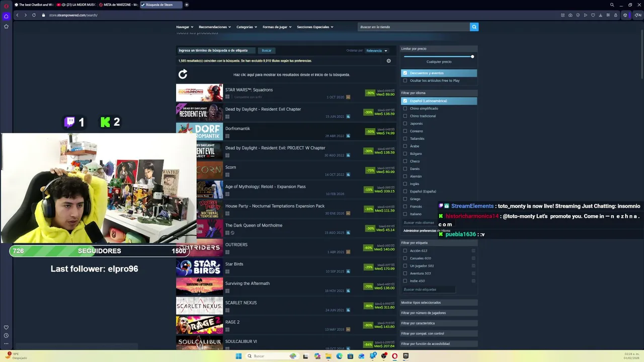Open Microsoft Store from the taskbar
The width and height of the screenshot is (644, 362).
point(350,356)
